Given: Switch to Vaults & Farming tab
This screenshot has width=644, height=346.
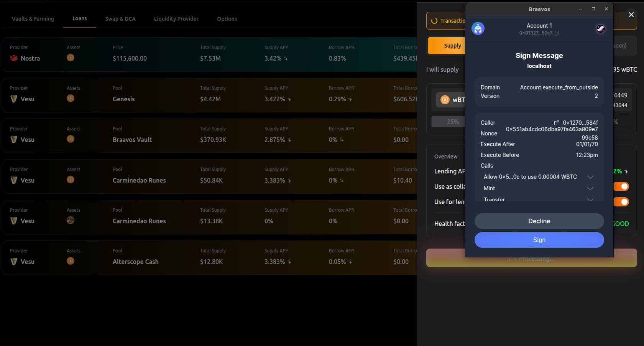Looking at the screenshot, I should 33,19.
